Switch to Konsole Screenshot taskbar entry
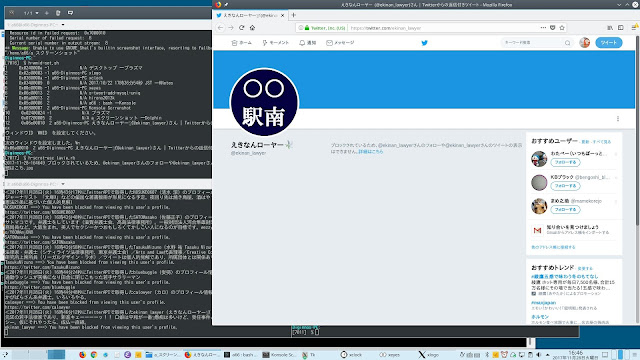 (279, 355)
